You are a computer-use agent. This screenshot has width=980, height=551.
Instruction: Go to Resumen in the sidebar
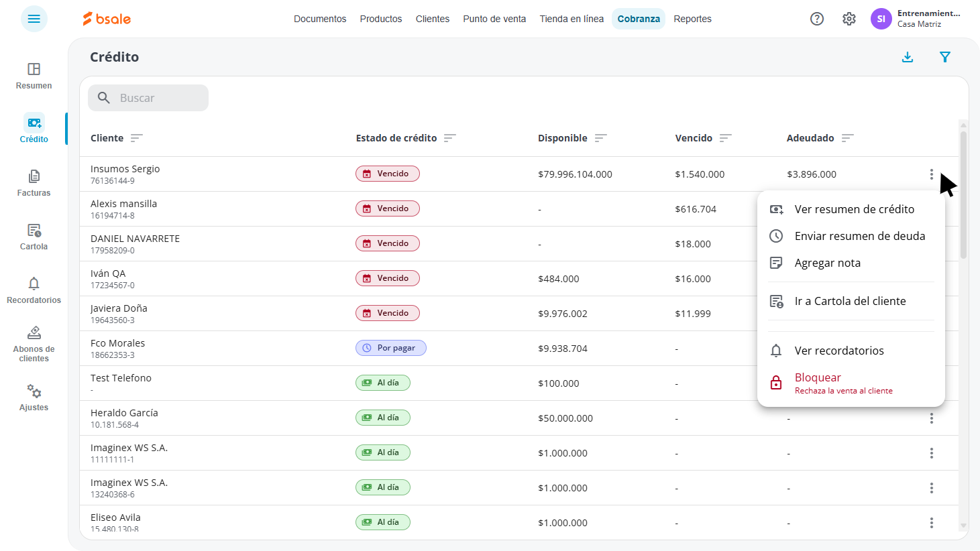[34, 76]
